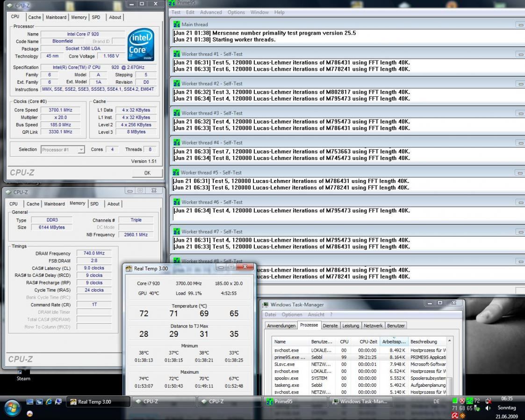Click the Worker thread #7 window icon
525x420 pixels.
pyautogui.click(x=176, y=232)
